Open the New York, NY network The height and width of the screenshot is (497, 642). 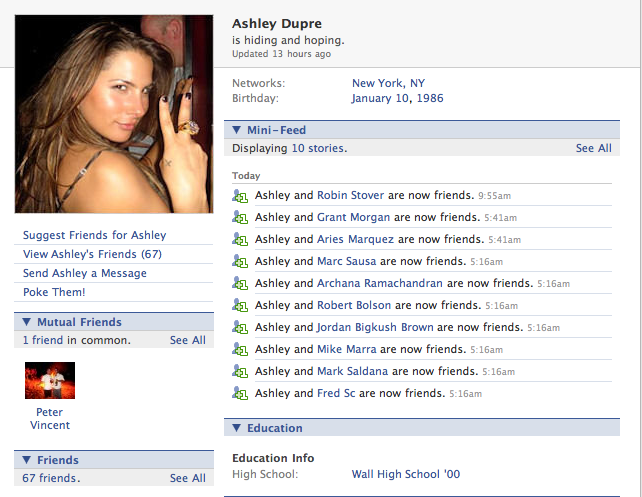tap(389, 83)
